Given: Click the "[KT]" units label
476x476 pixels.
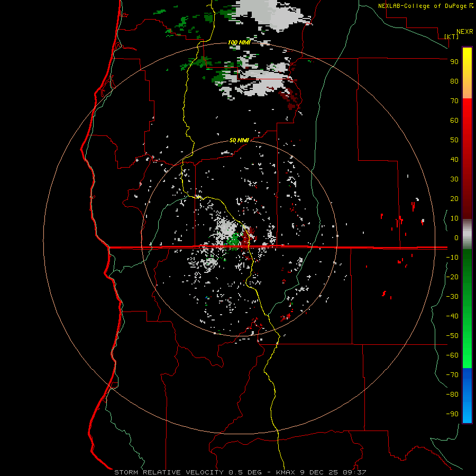Looking at the screenshot, I should [x=451, y=36].
